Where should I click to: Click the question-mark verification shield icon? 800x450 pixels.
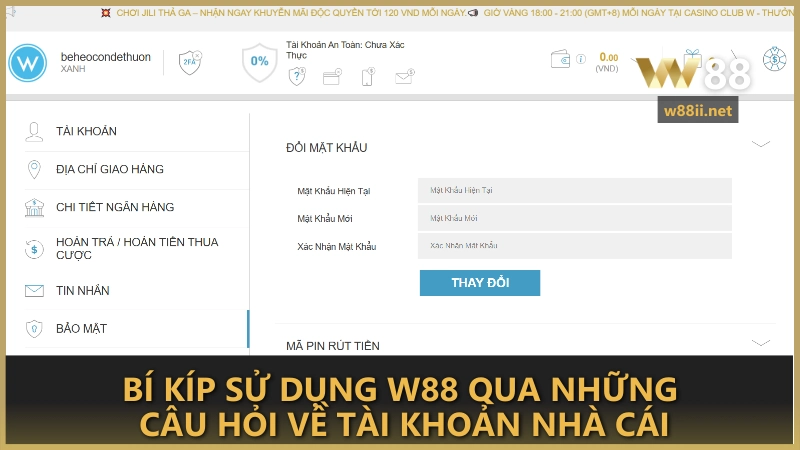point(297,77)
